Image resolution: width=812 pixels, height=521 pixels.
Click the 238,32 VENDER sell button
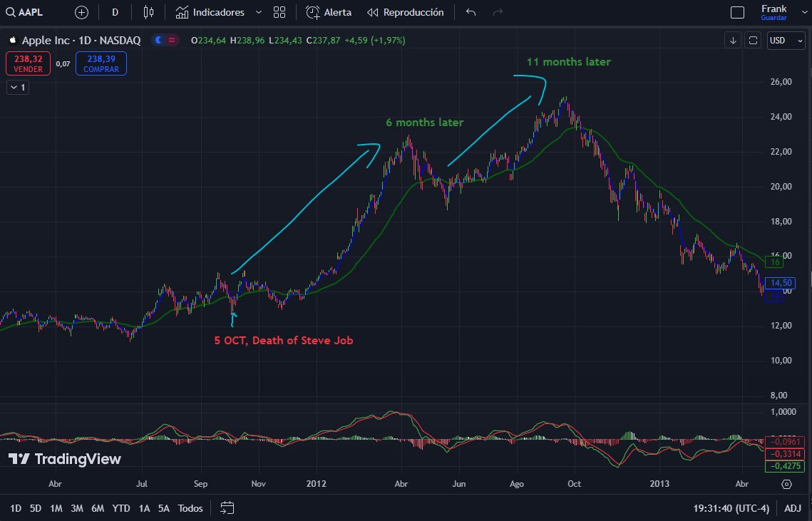(28, 63)
